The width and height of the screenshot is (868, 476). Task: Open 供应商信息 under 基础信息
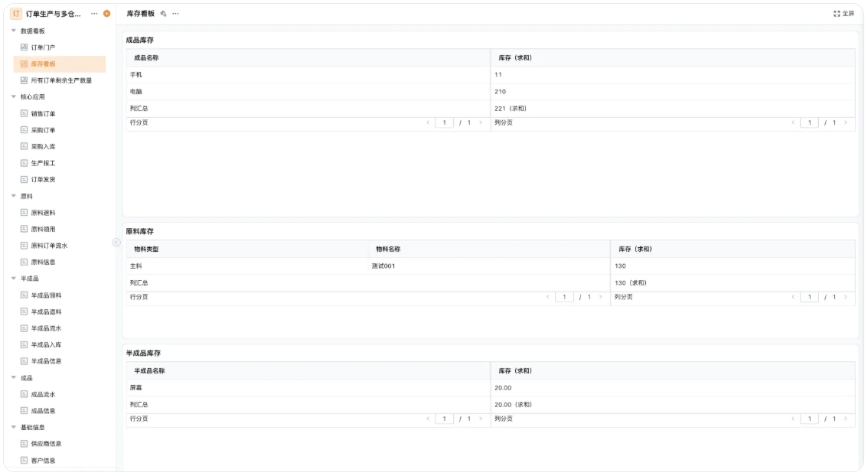coord(46,444)
